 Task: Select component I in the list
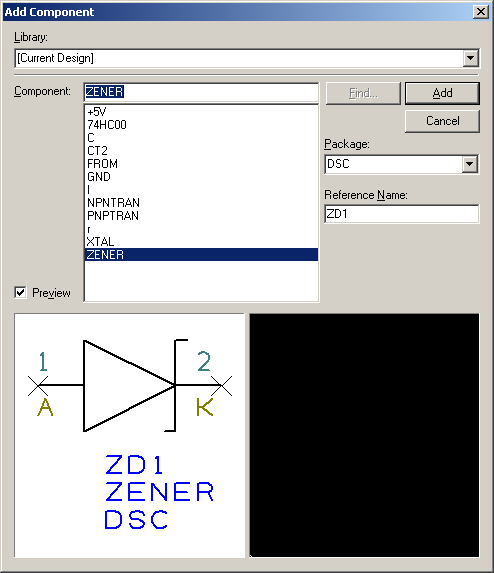point(201,190)
